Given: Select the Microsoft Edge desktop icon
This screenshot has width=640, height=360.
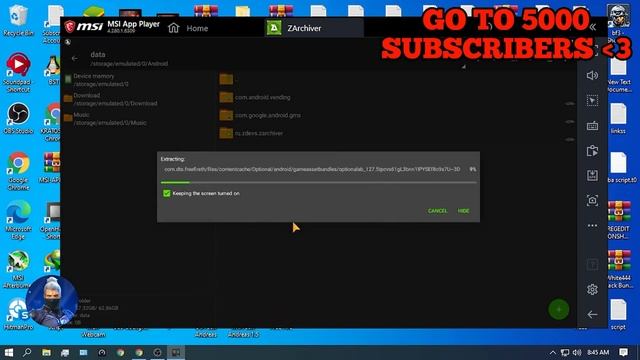Looking at the screenshot, I should pyautogui.click(x=18, y=220).
